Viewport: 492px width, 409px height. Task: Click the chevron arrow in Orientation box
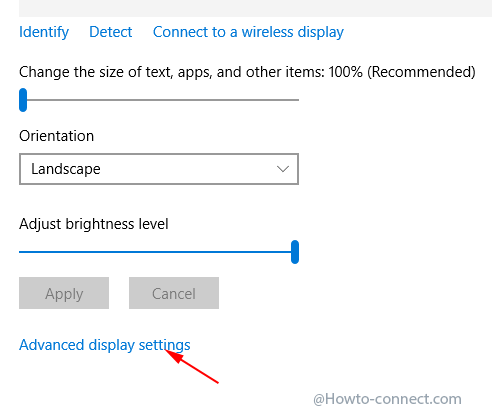click(283, 169)
